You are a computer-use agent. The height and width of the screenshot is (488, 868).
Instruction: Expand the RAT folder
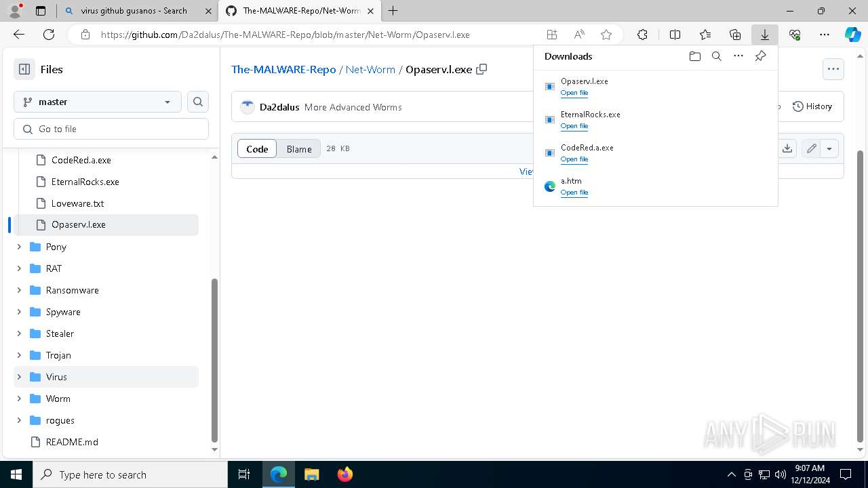pos(19,268)
